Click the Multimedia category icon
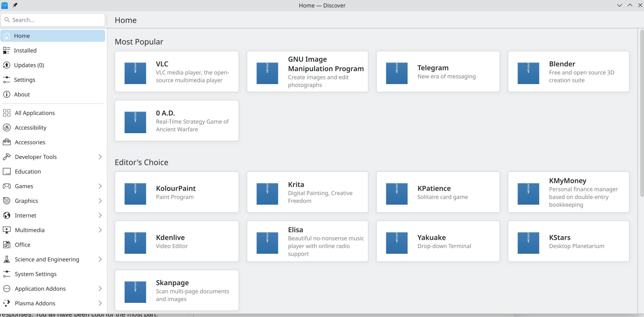Viewport: 644px width, 317px height. point(7,230)
